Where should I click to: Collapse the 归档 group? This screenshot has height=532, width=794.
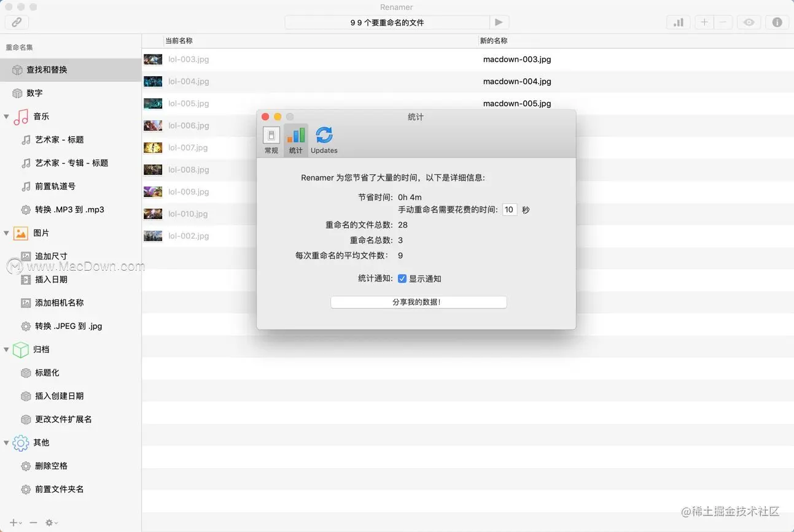point(6,349)
